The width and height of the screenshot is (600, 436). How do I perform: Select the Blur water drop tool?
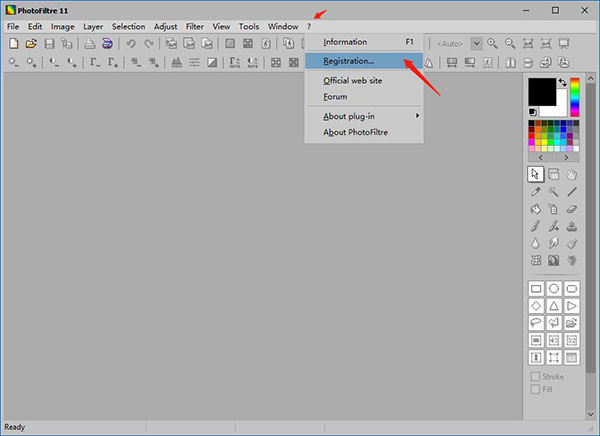pyautogui.click(x=536, y=243)
